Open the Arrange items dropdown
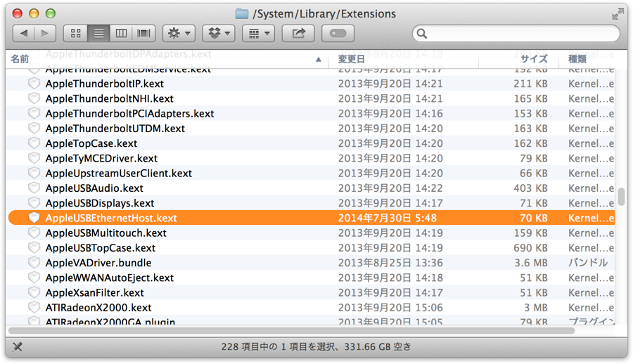 [x=258, y=34]
